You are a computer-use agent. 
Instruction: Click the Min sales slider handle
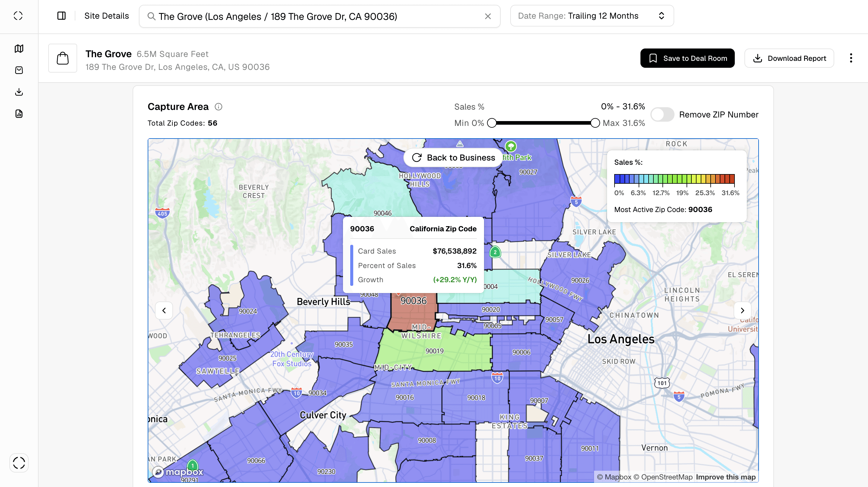pyautogui.click(x=492, y=123)
